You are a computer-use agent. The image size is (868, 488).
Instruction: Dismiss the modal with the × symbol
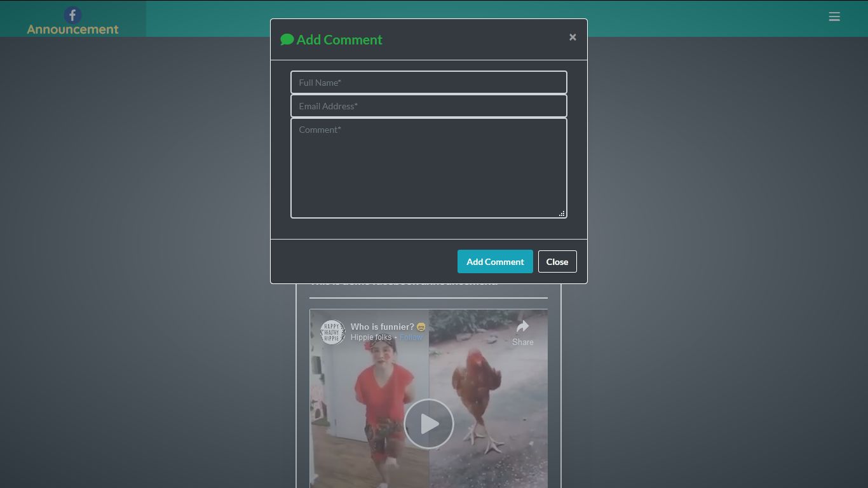pos(573,37)
